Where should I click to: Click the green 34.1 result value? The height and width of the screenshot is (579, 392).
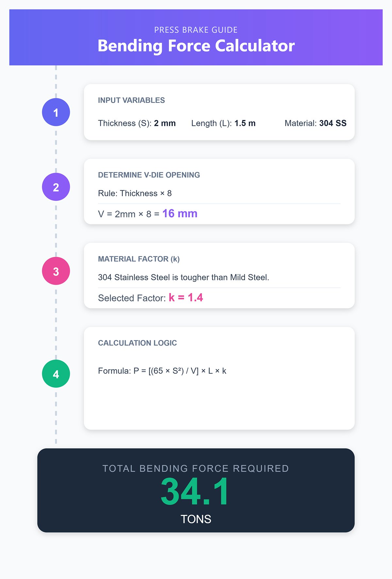pyautogui.click(x=195, y=492)
